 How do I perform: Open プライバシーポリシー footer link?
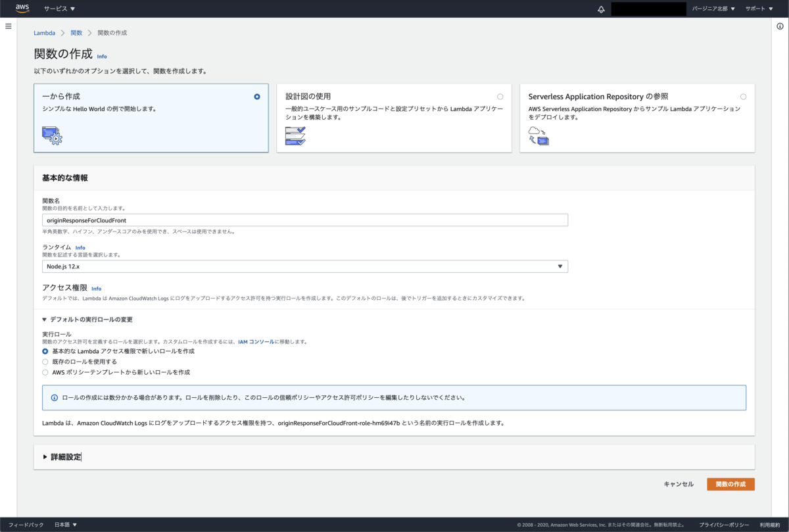724,525
